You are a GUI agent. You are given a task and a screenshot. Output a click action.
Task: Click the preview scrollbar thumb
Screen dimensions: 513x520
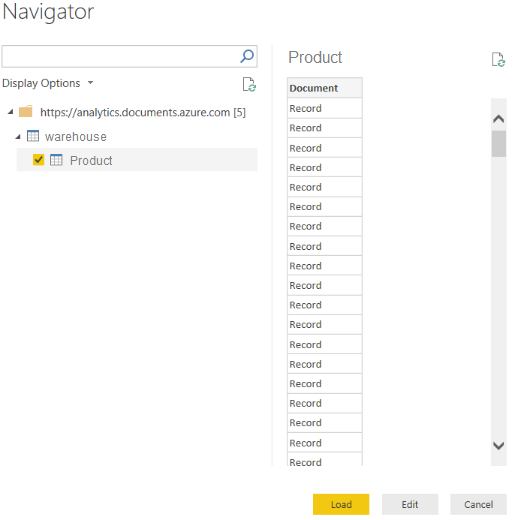[x=499, y=144]
